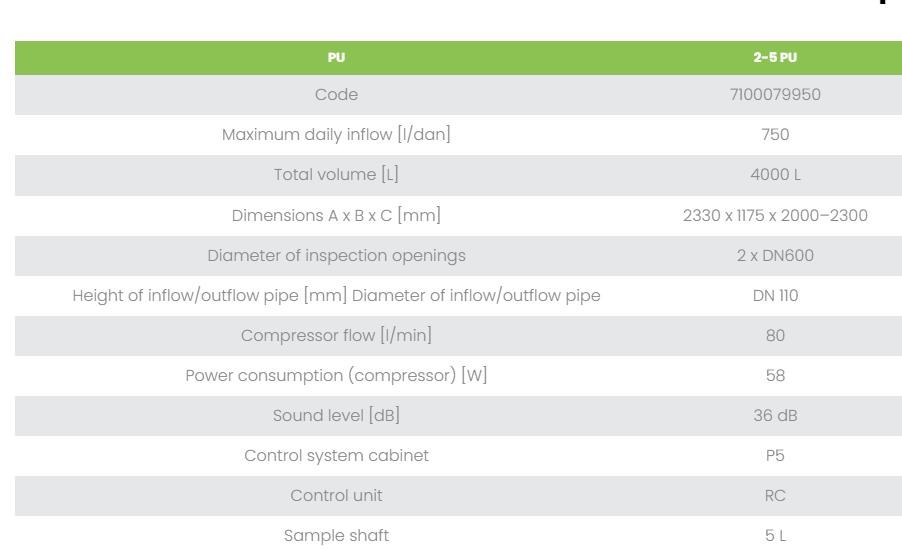Select the 2-5 PU column header
Viewport: 902px width, 550px height.
775,58
